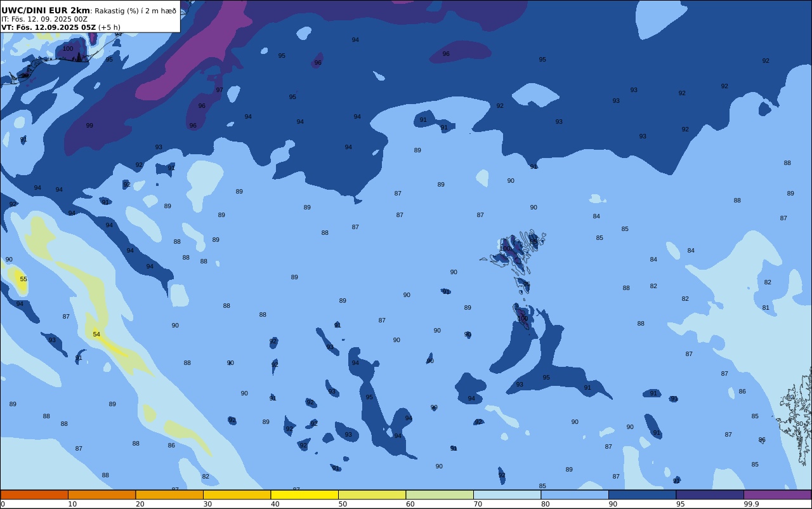Click the humidity value '80' over the coastline at right

click(799, 424)
